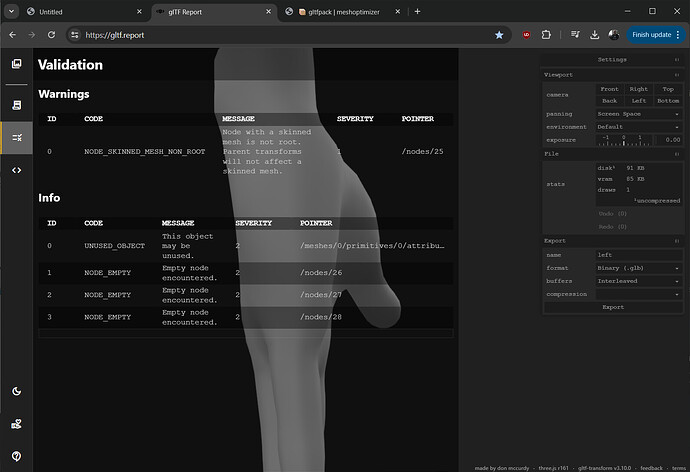Open the browser extensions puzzle icon
Screen dimensions: 690x472
coord(546,34)
